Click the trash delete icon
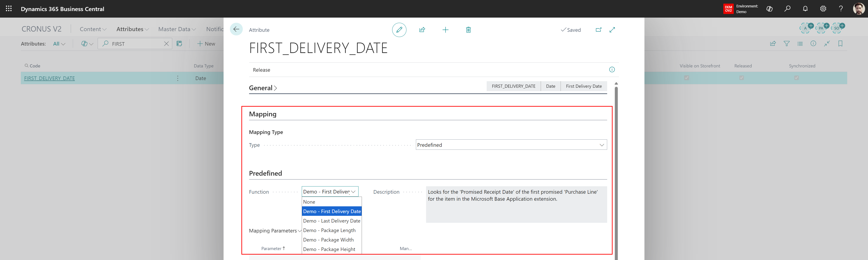868x260 pixels. pyautogui.click(x=468, y=30)
